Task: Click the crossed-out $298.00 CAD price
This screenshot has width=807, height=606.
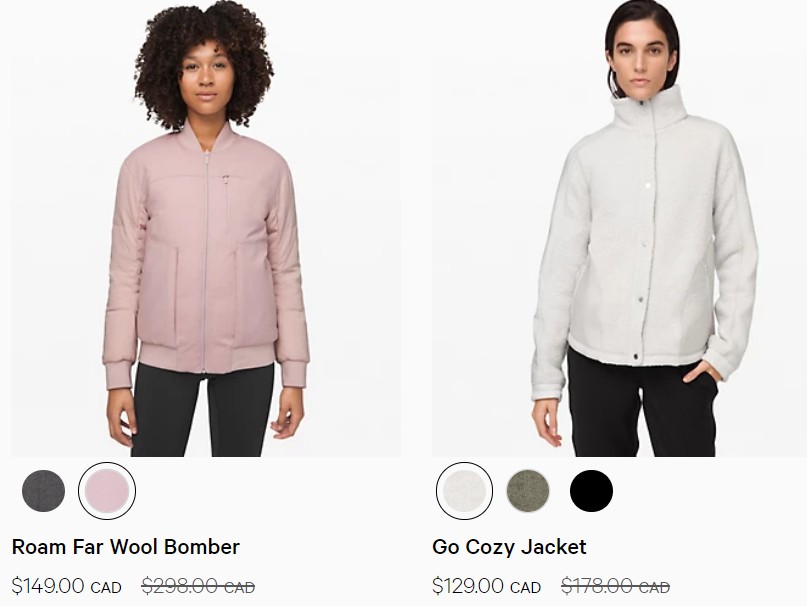Action: coord(198,586)
